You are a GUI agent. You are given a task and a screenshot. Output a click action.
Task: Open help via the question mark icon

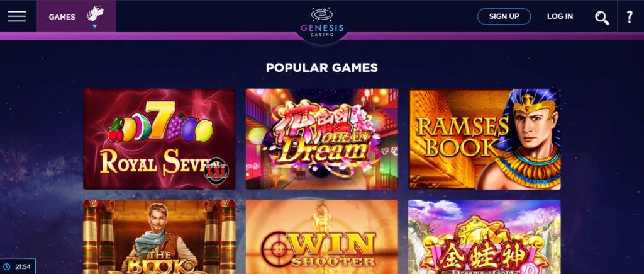click(x=629, y=16)
